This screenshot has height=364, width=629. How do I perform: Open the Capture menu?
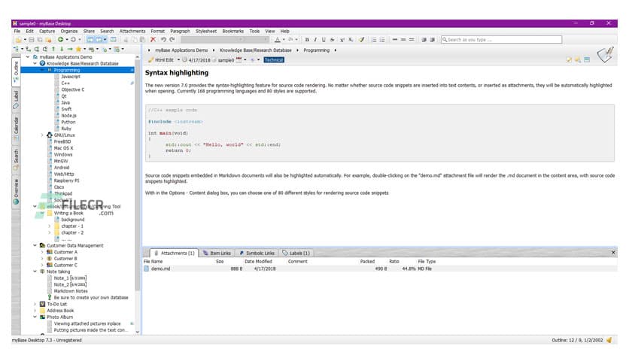pos(47,31)
